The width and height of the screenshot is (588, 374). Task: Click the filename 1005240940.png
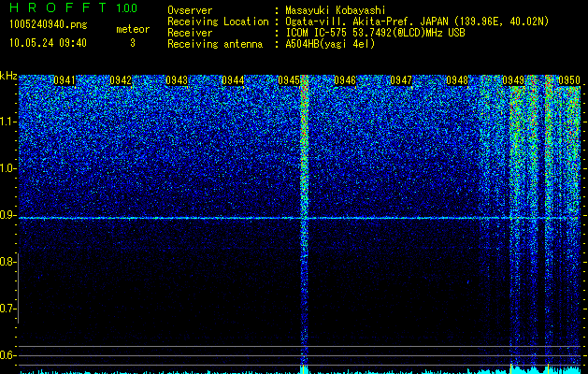click(49, 25)
